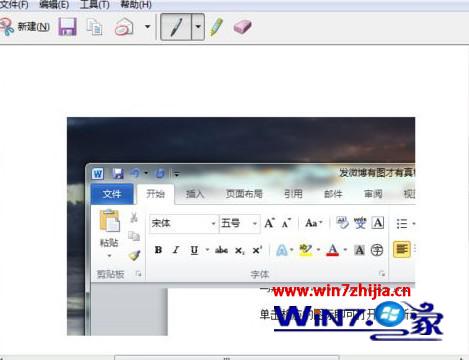Click the blue text effects A icon

click(x=282, y=250)
